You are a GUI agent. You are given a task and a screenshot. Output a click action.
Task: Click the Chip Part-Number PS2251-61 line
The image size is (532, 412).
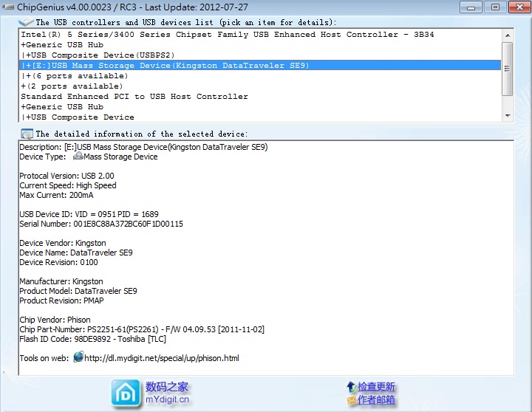click(x=142, y=329)
